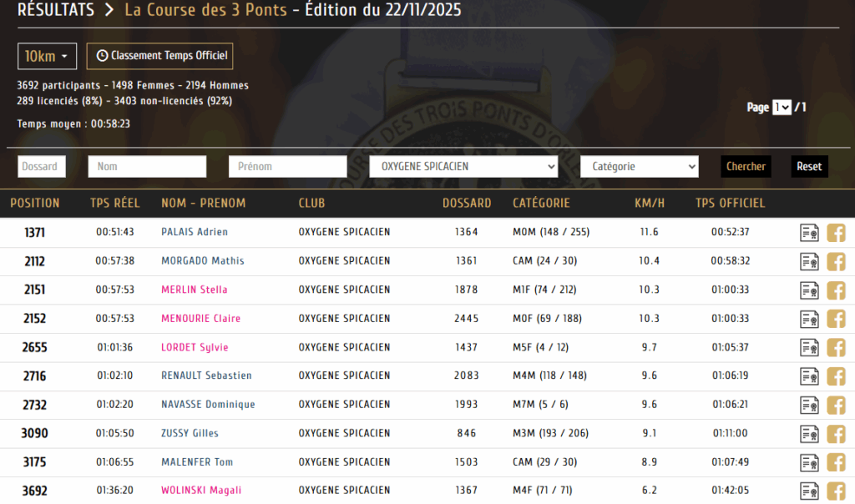This screenshot has height=504, width=855.
Task: Open certificate icon for PALAIS Adrien
Action: point(808,233)
